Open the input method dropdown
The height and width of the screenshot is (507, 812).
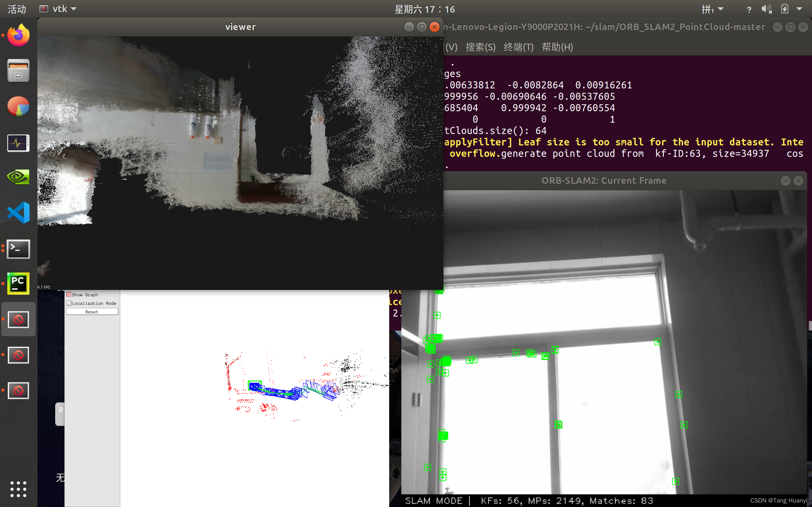(x=712, y=9)
